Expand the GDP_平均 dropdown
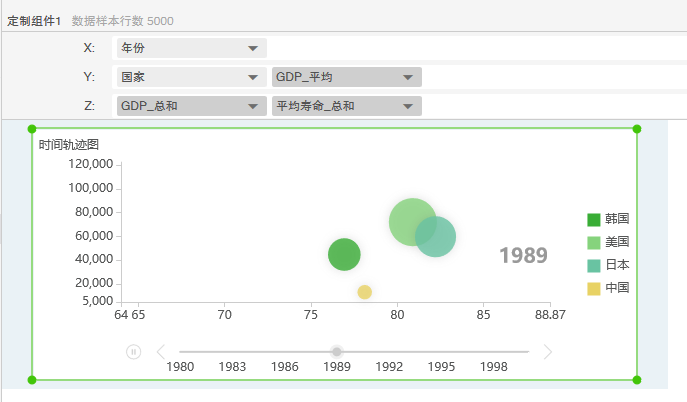 click(346, 77)
